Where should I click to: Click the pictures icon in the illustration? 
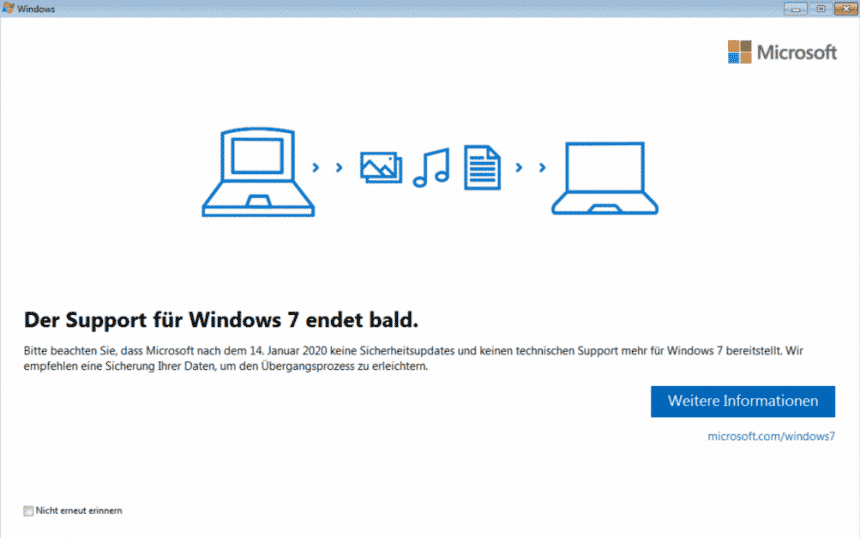point(381,167)
